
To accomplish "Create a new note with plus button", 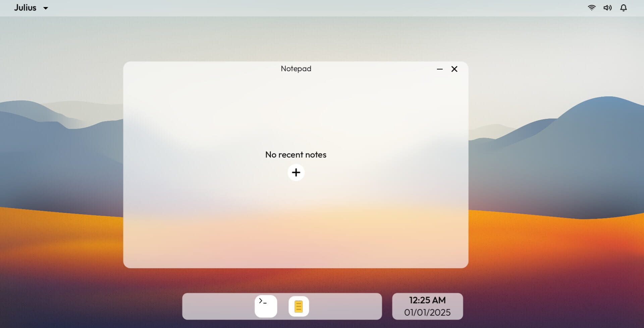I will click(296, 172).
